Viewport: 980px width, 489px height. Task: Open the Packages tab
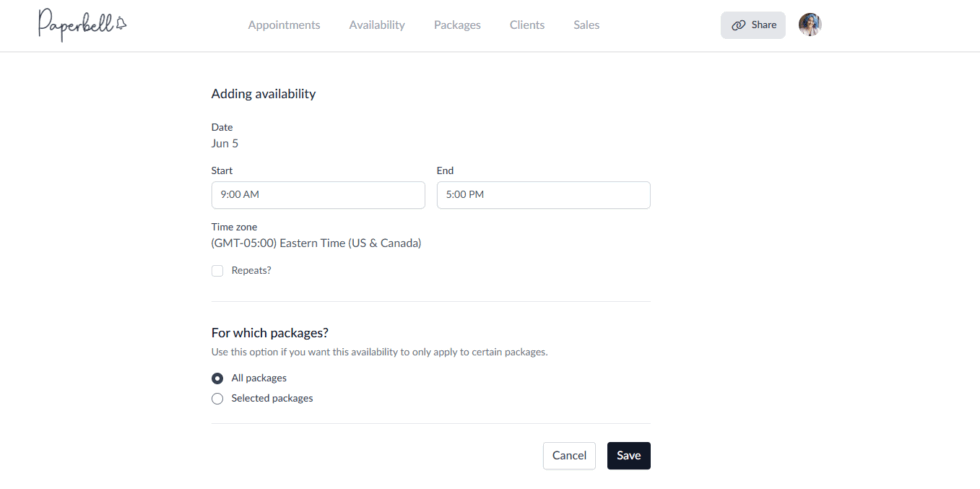457,25
